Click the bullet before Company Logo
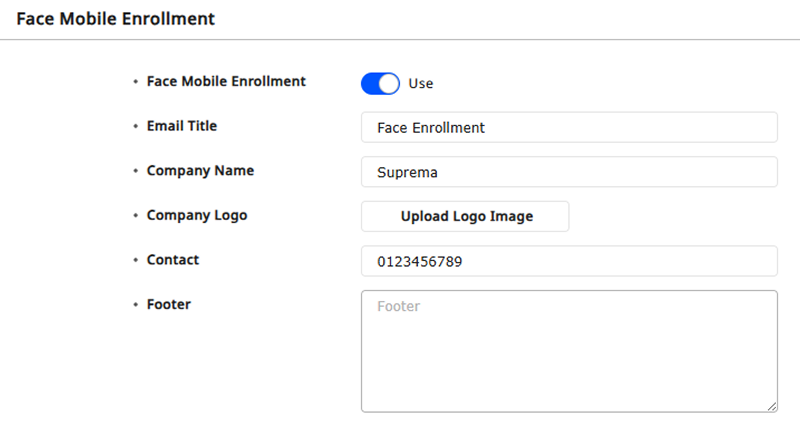 pyautogui.click(x=135, y=216)
